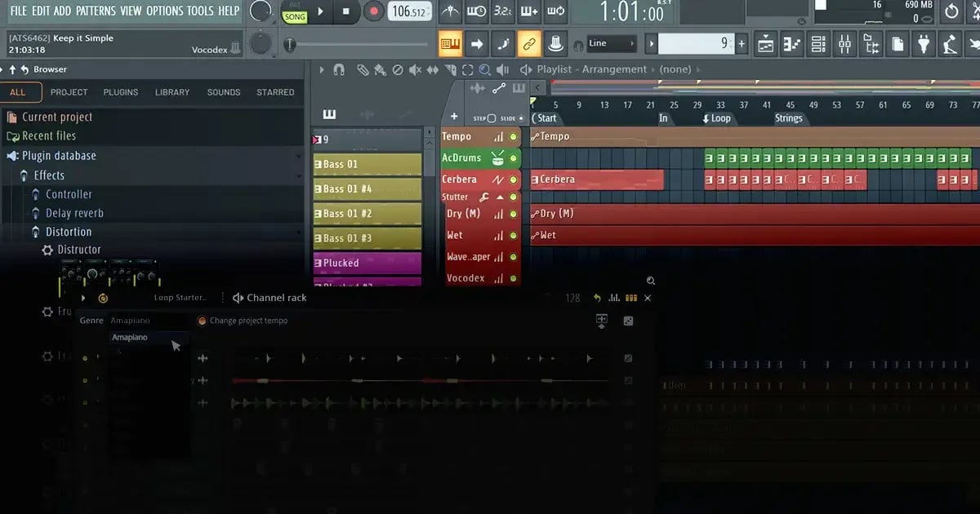Toggle typing keyboard to piano icon

click(x=450, y=43)
